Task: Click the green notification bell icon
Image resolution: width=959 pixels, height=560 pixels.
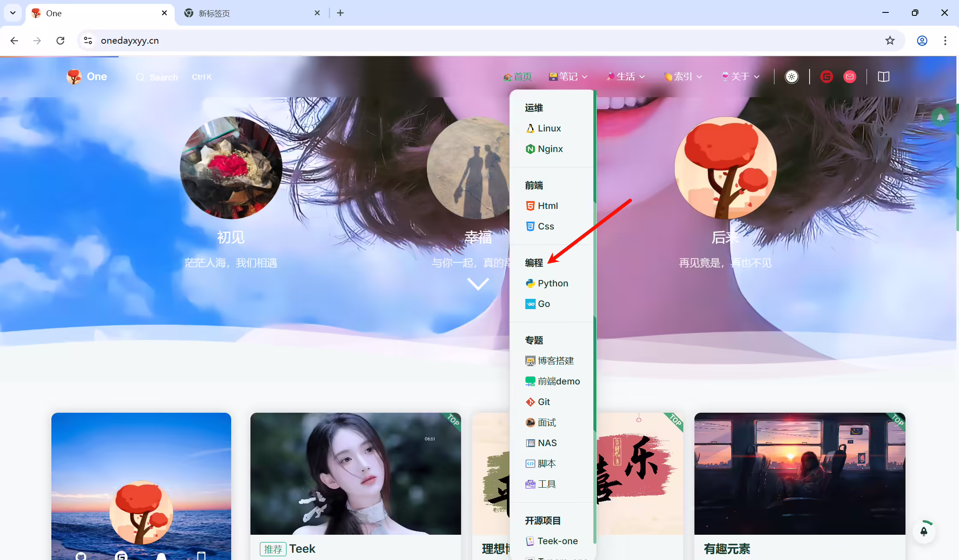Action: pyautogui.click(x=940, y=117)
